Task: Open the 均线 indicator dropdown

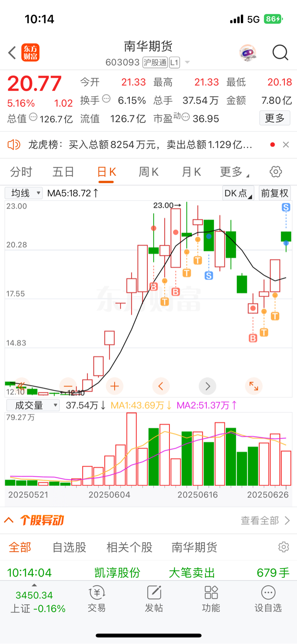Action: (24, 193)
